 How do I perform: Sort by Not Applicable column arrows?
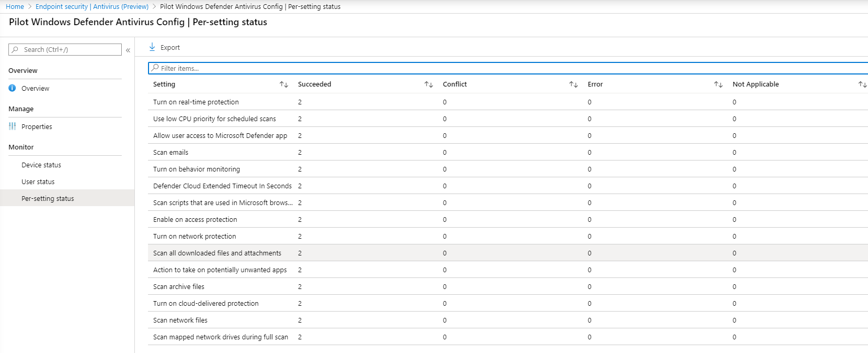coord(862,84)
